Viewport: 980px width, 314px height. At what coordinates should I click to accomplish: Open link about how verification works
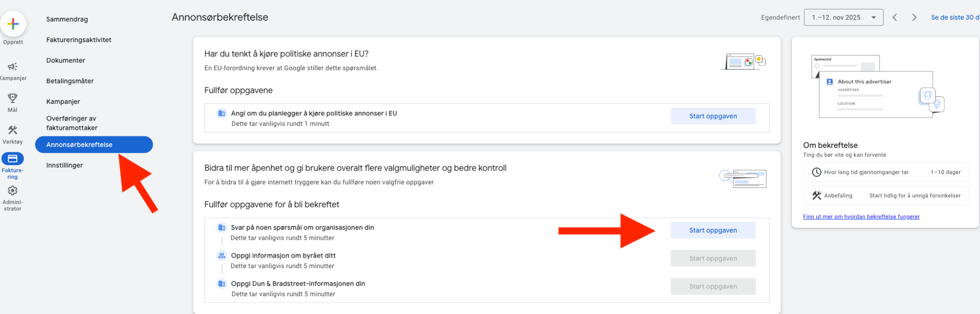coord(861,217)
